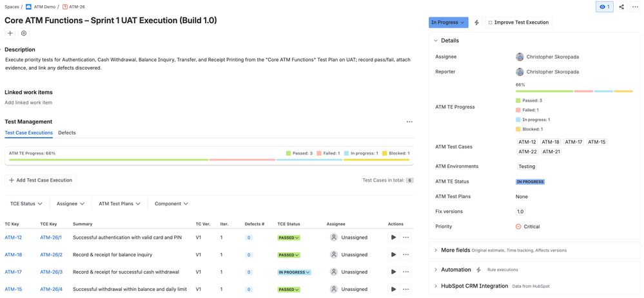Screen dimensions: 644x298
Task: Change PASSED status of ATM-26/2
Action: tap(289, 255)
